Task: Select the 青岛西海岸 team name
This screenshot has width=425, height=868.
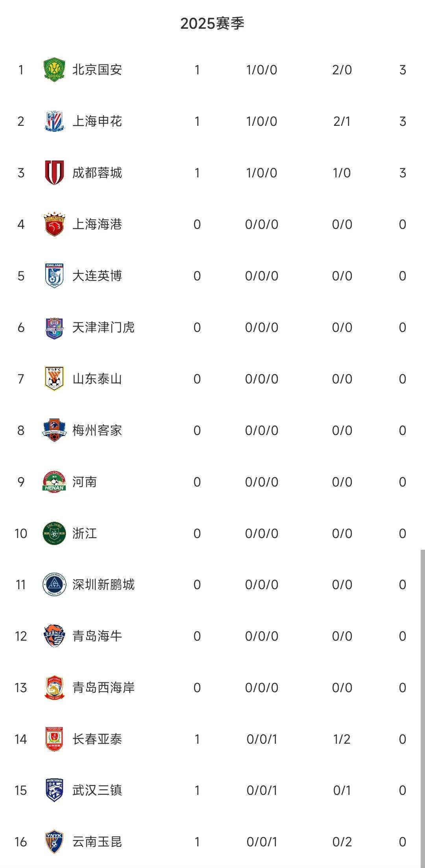Action: point(103,688)
